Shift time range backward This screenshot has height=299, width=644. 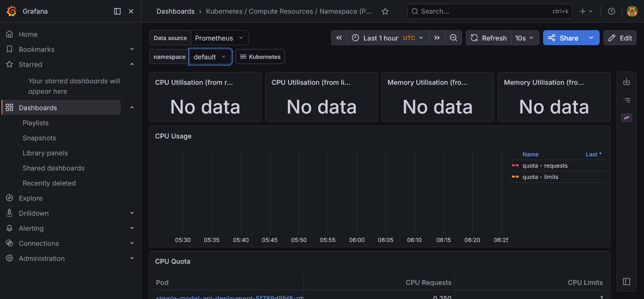click(x=339, y=38)
